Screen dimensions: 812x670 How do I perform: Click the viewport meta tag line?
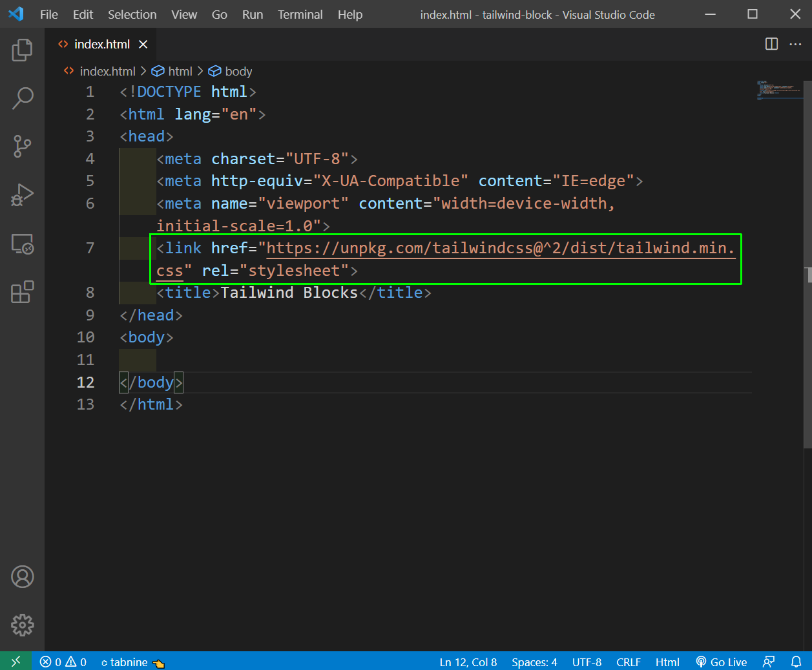click(386, 215)
